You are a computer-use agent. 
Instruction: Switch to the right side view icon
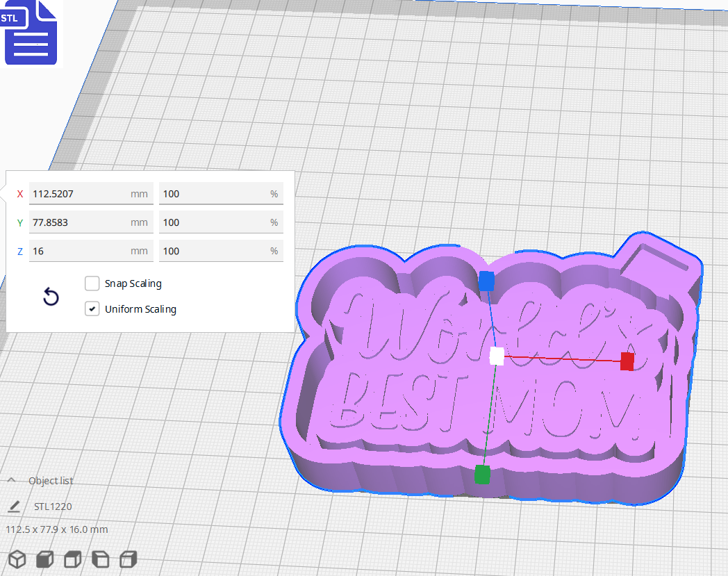128,559
